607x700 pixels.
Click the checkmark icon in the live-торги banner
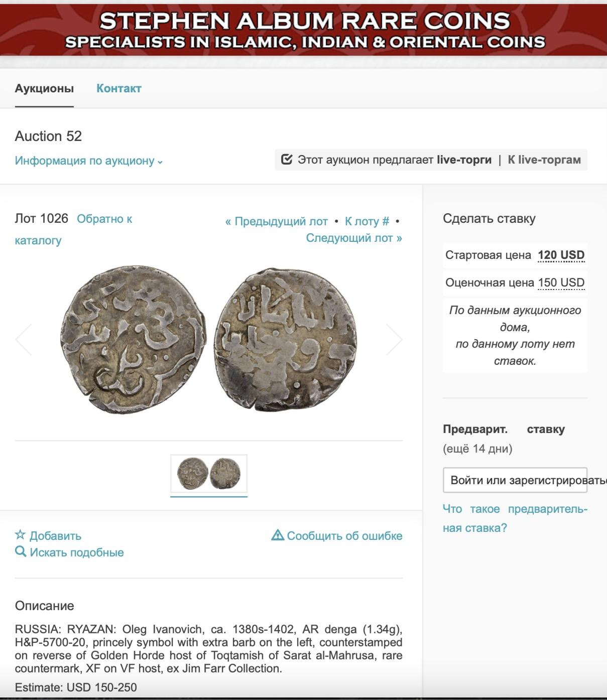(287, 160)
